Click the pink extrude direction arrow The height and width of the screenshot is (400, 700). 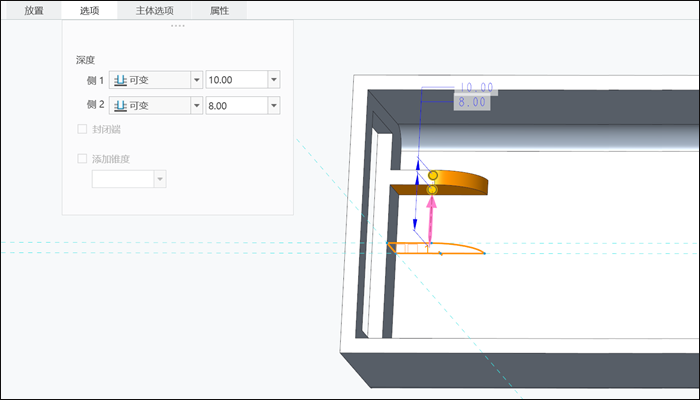tap(431, 219)
